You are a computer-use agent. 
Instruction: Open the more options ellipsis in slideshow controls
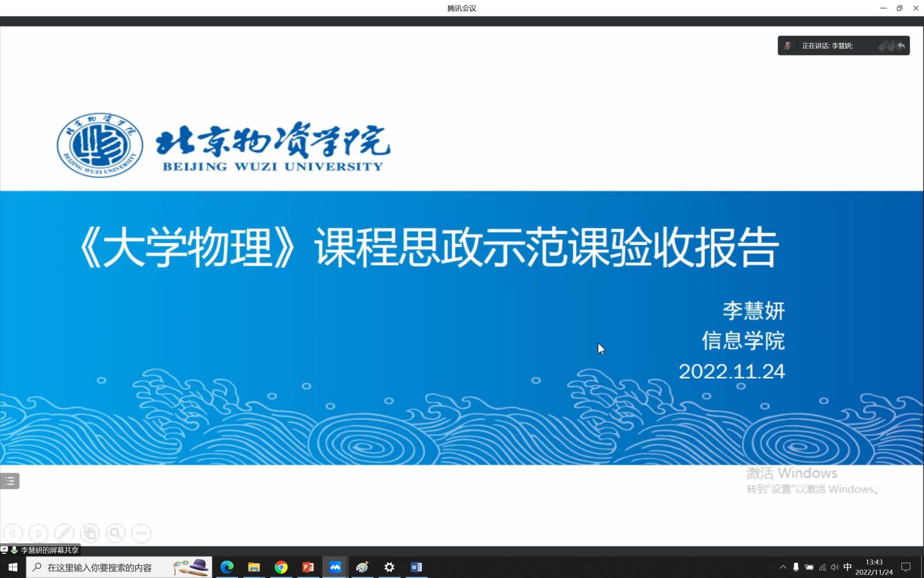pos(141,533)
